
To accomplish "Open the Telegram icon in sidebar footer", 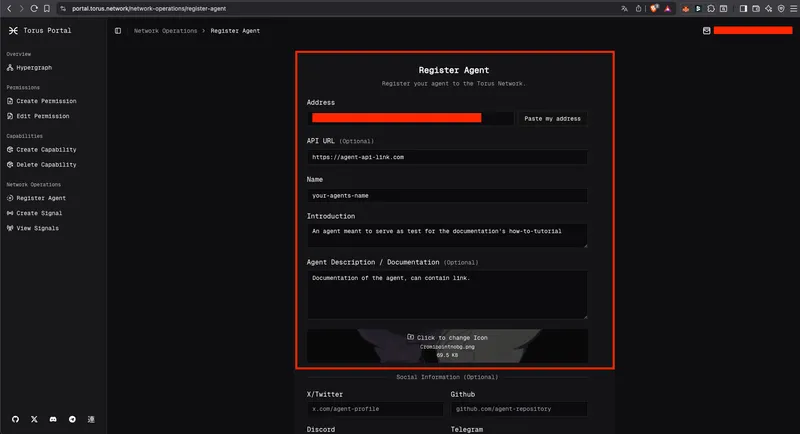I will point(72,419).
